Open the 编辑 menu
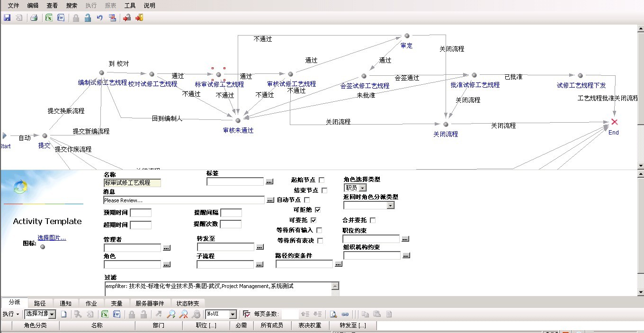This screenshot has width=644, height=333. pyautogui.click(x=33, y=6)
